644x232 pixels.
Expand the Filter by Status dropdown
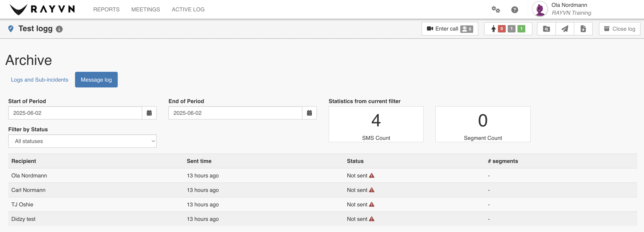[x=82, y=141]
